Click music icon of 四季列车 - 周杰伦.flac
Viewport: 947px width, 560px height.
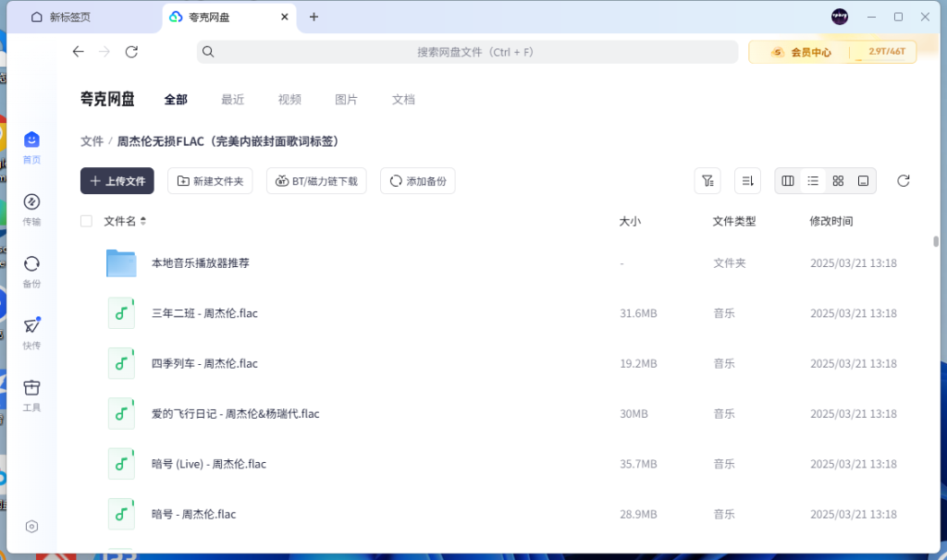121,363
